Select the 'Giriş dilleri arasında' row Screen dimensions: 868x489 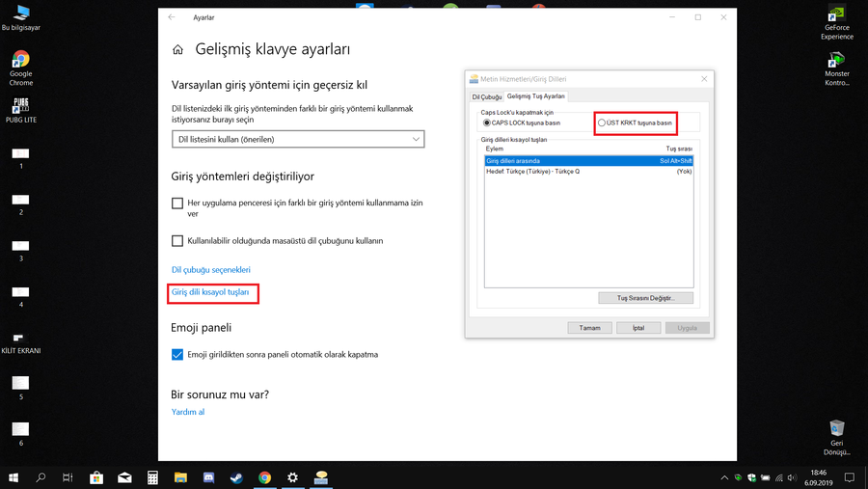click(x=588, y=161)
